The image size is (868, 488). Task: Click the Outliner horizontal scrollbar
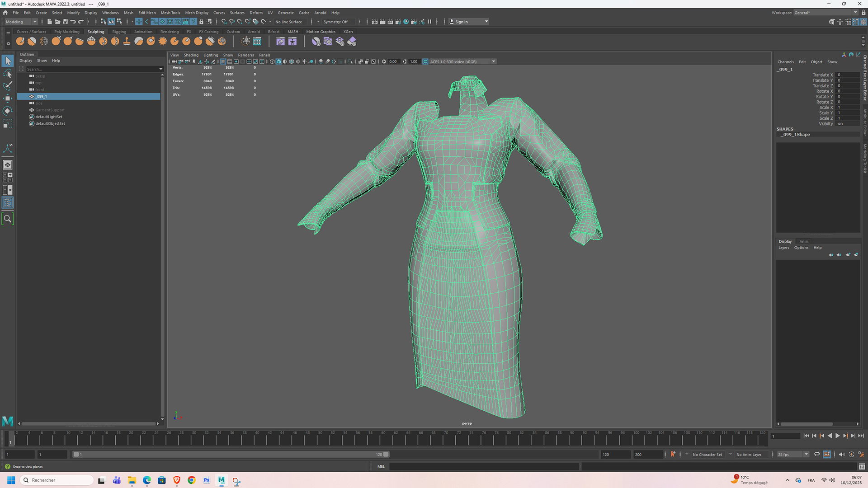89,424
